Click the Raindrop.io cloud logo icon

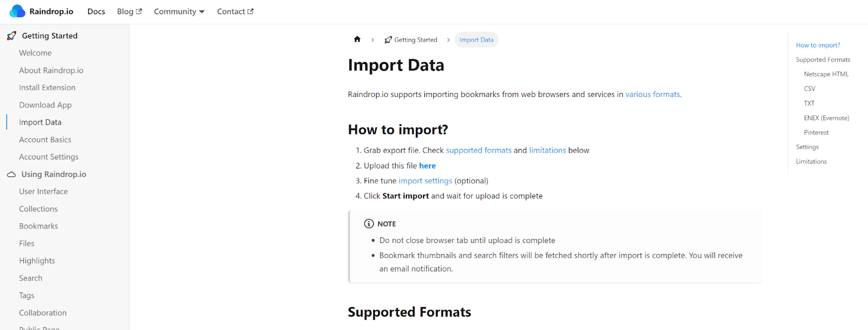(17, 11)
